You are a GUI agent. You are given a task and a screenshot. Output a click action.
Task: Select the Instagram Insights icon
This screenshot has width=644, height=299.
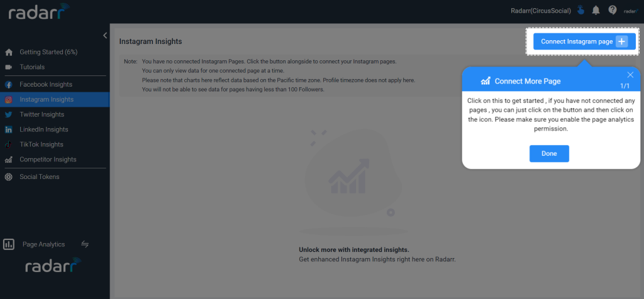tap(9, 100)
